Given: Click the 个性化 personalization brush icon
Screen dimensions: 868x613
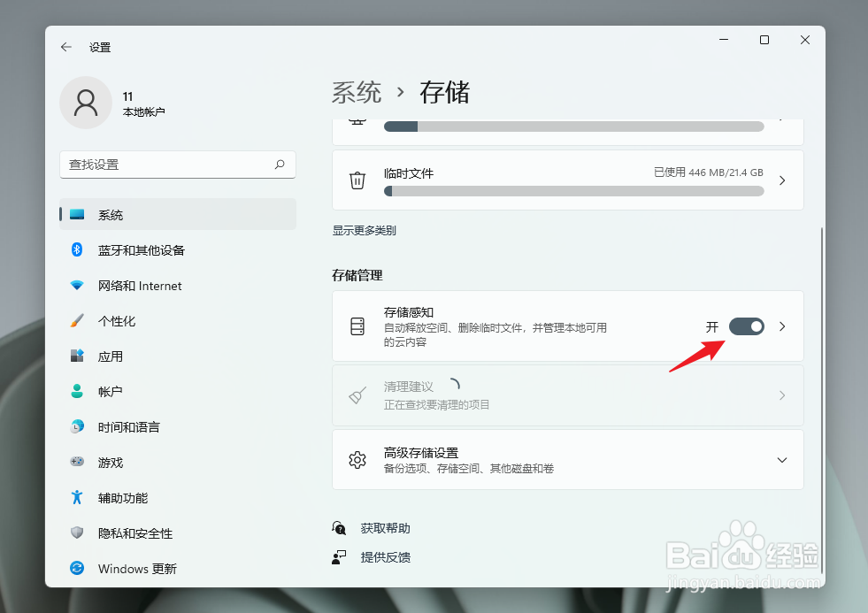Looking at the screenshot, I should pos(78,320).
